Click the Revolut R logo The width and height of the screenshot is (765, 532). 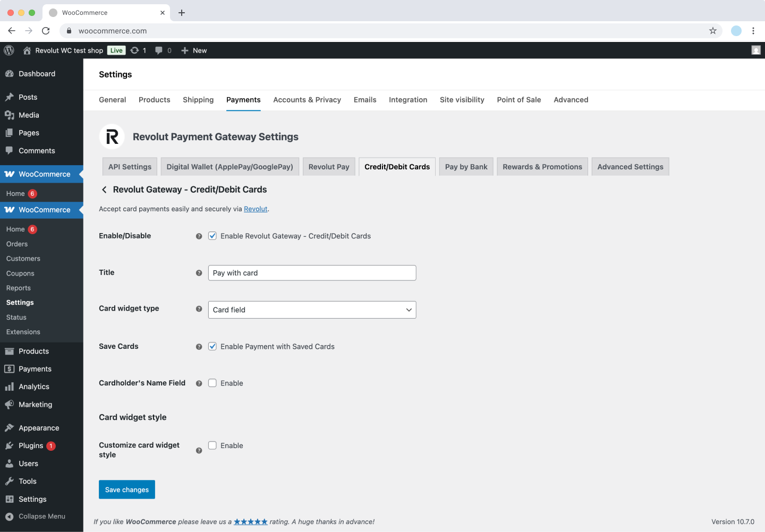[x=112, y=137]
